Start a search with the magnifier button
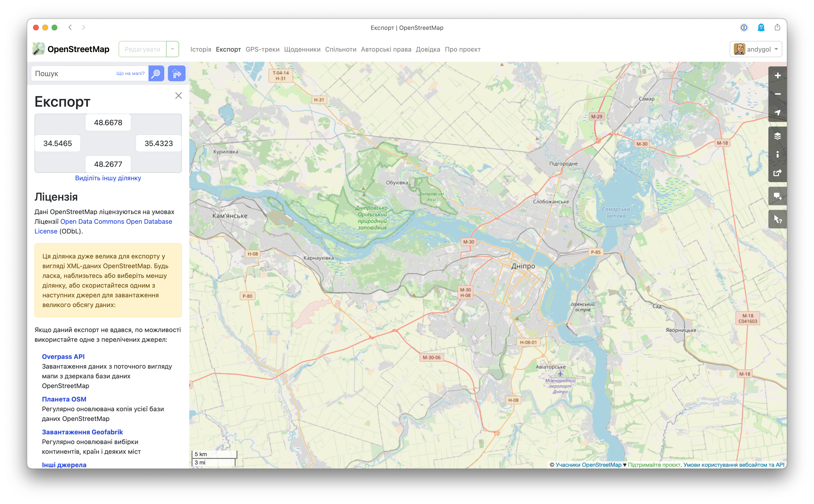Screen dimensions: 814x504 tap(156, 73)
